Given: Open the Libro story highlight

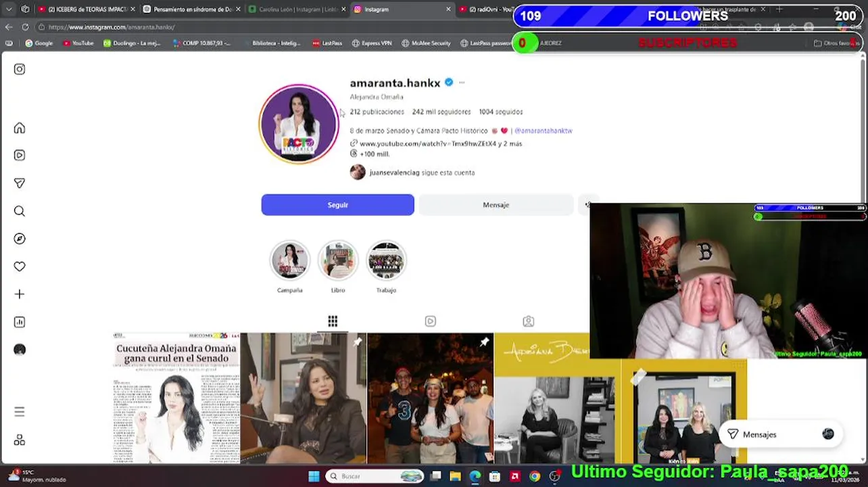Looking at the screenshot, I should pyautogui.click(x=338, y=260).
